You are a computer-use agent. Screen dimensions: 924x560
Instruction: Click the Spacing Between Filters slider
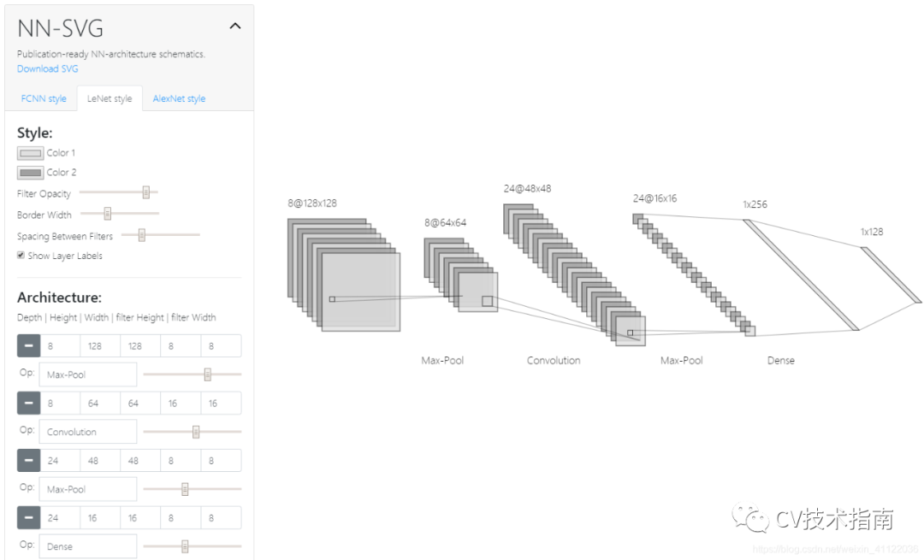click(160, 235)
